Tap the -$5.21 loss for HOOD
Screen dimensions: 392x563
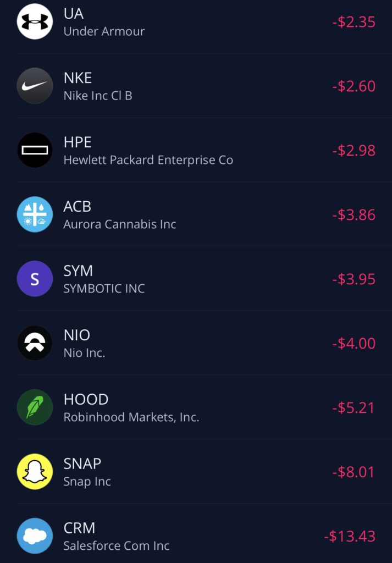pos(354,408)
